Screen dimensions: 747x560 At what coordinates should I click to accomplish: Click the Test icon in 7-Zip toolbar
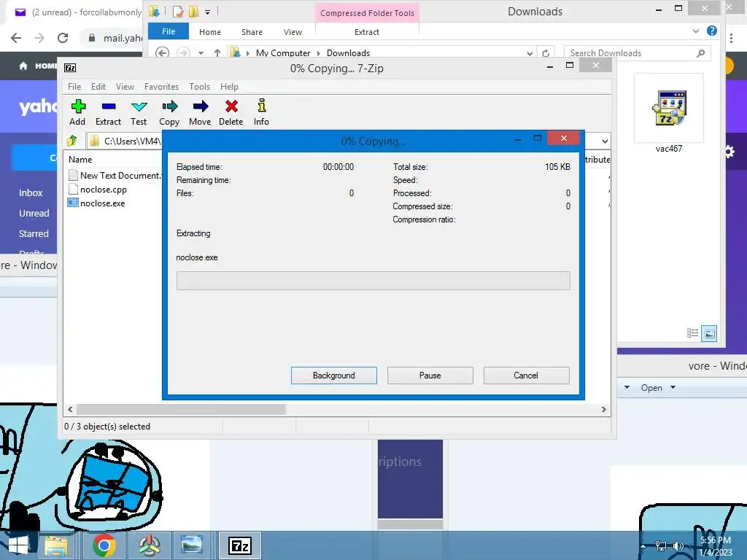(x=139, y=106)
